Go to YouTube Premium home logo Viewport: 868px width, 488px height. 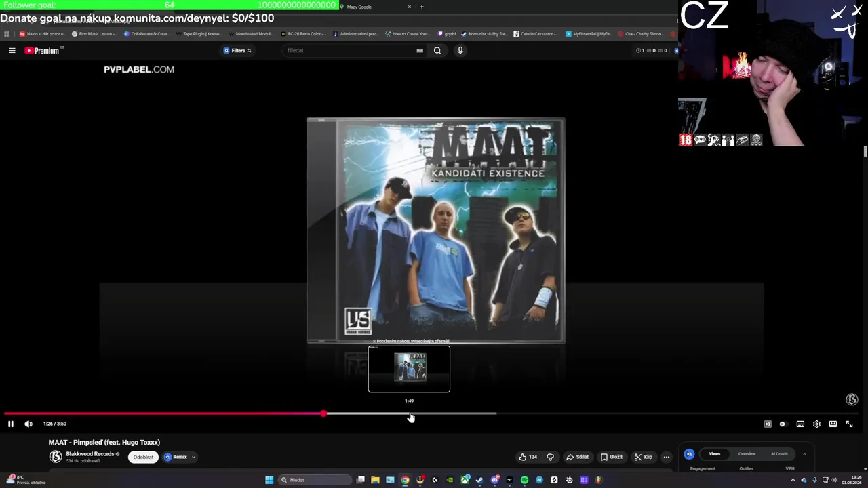coord(44,50)
